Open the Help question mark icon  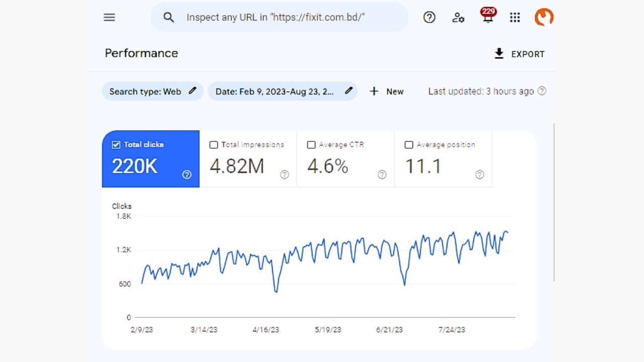(x=429, y=18)
